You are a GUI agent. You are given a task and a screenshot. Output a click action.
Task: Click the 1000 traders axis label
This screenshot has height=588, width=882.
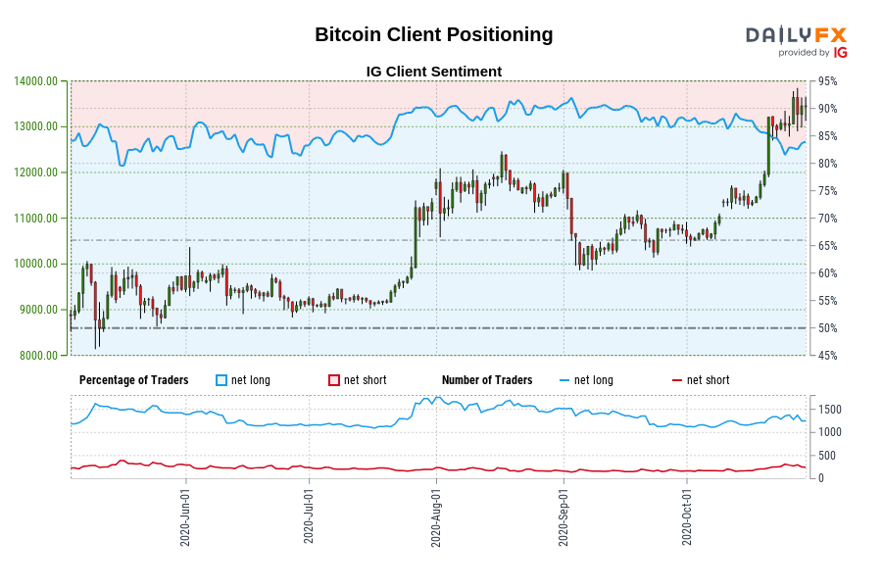click(830, 432)
